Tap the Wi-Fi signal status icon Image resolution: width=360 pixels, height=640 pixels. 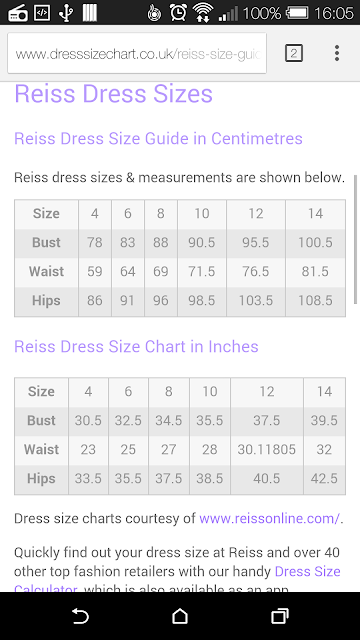tap(202, 13)
